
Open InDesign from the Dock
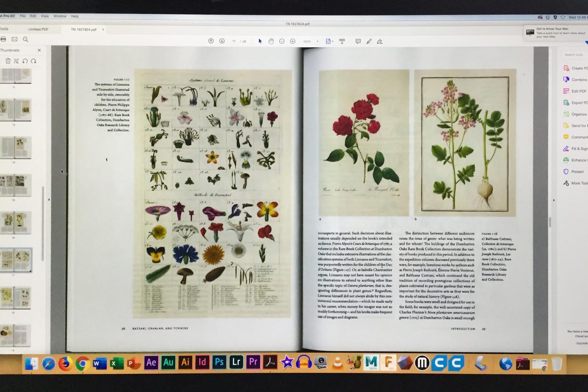(x=202, y=363)
